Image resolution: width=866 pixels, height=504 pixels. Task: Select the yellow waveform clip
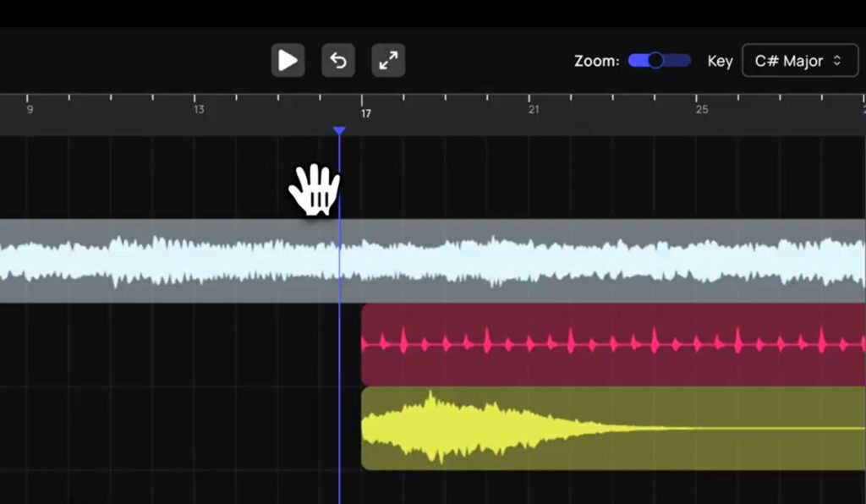[614, 429]
